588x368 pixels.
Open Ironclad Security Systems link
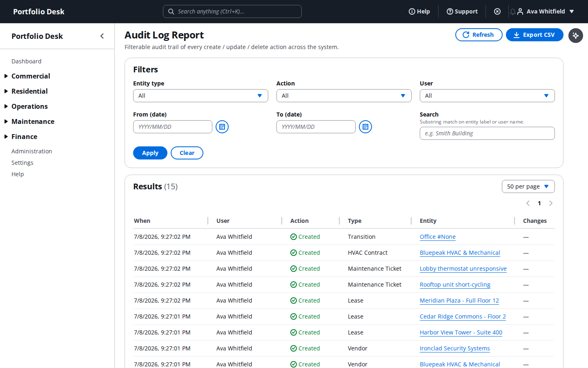click(x=454, y=348)
